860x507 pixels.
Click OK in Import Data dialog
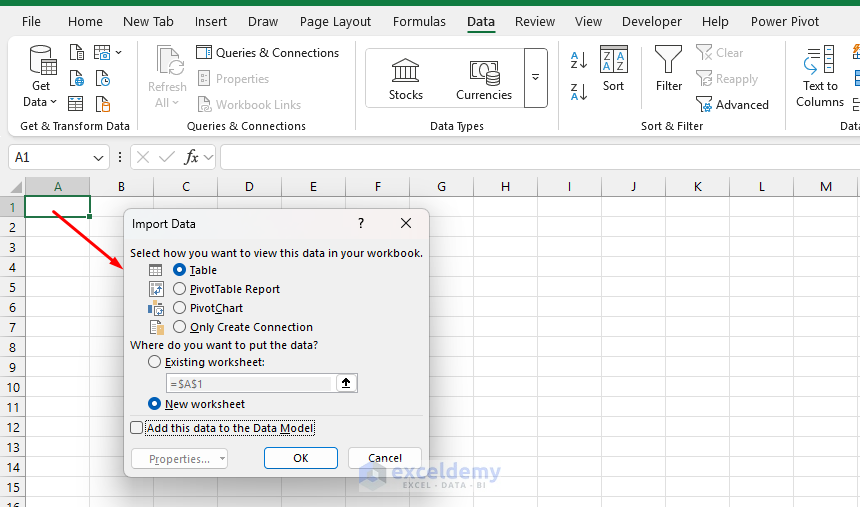pyautogui.click(x=301, y=458)
